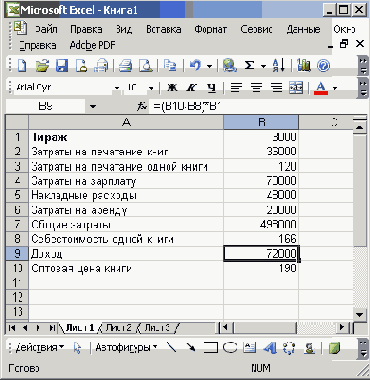Open the font color palette dropdown

coord(335,88)
